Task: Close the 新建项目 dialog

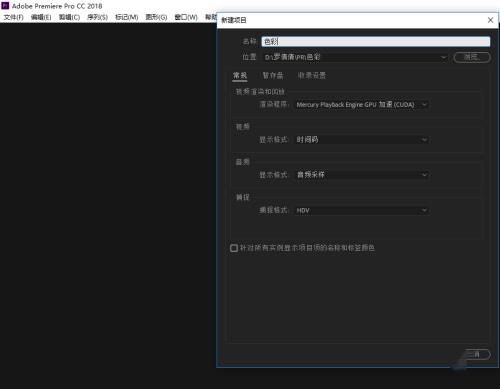Action: [x=490, y=20]
